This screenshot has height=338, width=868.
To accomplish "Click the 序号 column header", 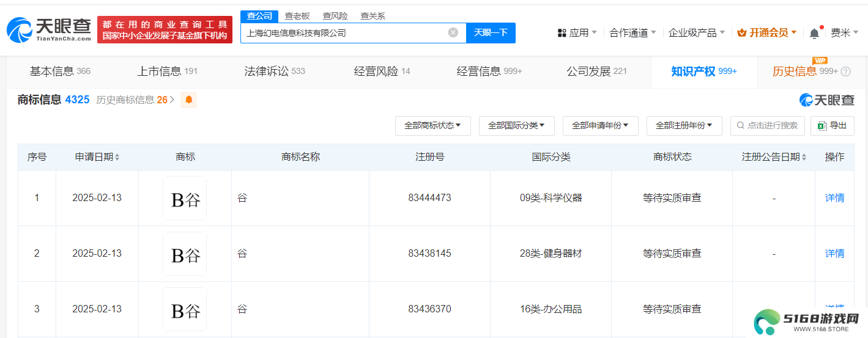I will coord(37,157).
